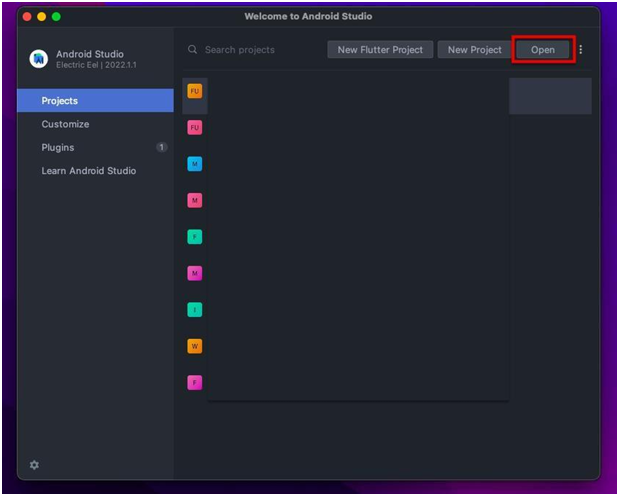Click the Android Studio logo icon
The image size is (617, 494).
pos(38,59)
